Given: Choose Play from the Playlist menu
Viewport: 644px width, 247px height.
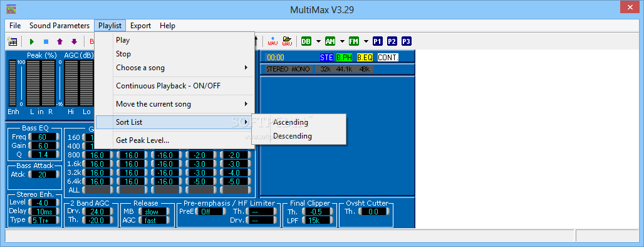Looking at the screenshot, I should point(175,40).
